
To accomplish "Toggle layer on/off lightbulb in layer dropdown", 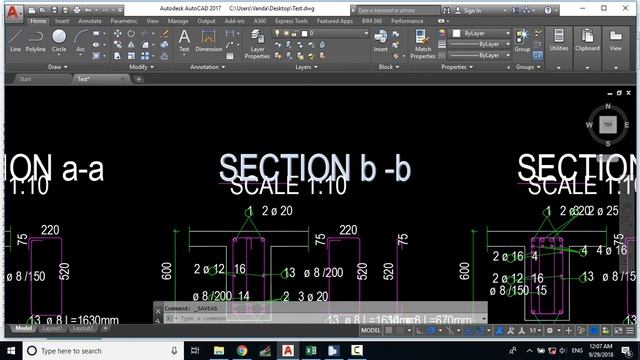I will 278,33.
